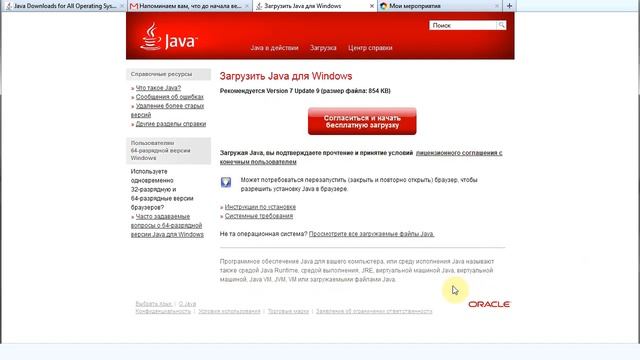Close the Загрузить Java для Windows tab
This screenshot has height=360, width=640.
(x=371, y=6)
